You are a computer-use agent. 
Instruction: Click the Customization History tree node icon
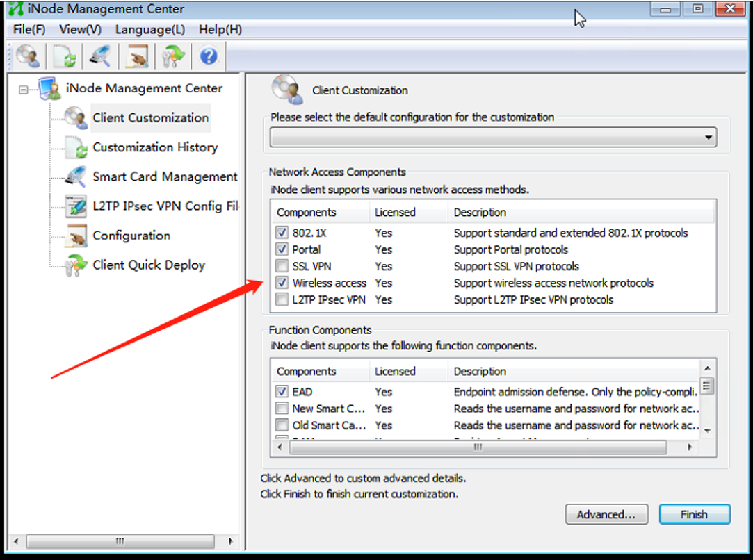point(75,147)
